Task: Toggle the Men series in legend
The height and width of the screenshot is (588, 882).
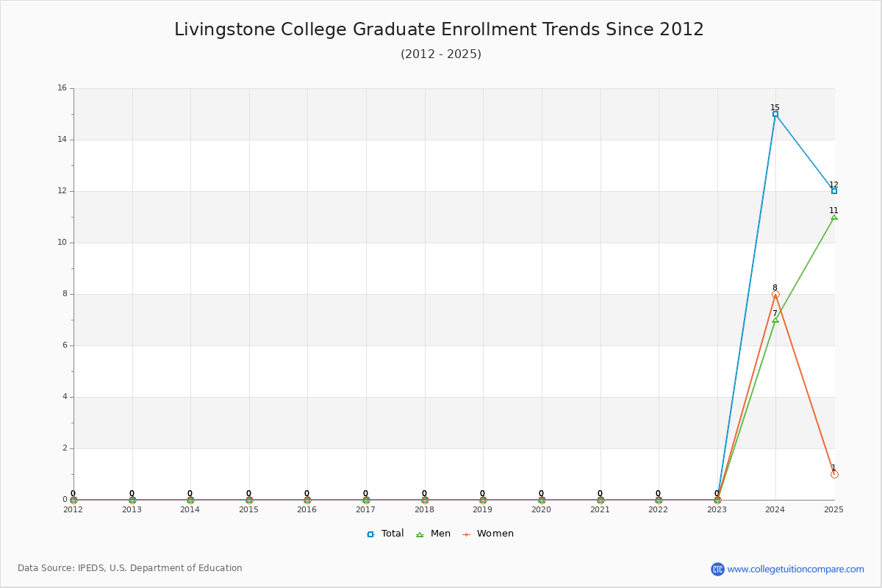Action: 433,534
